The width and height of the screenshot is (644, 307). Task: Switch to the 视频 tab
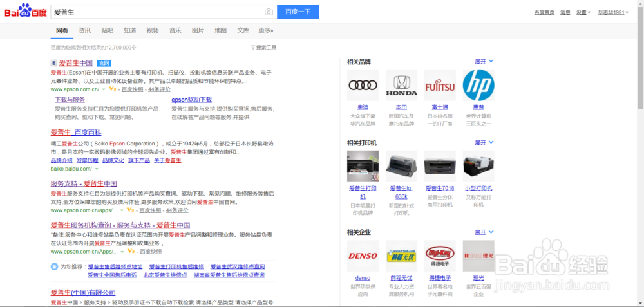[153, 30]
